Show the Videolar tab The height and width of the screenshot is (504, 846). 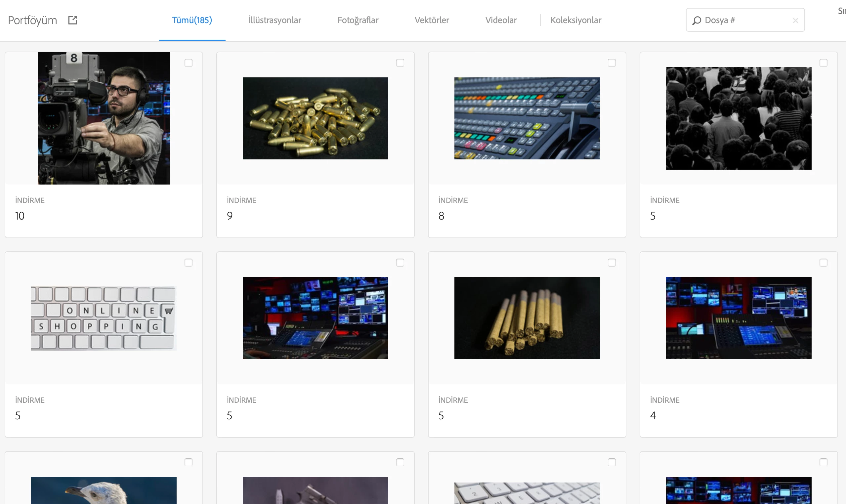(x=501, y=20)
